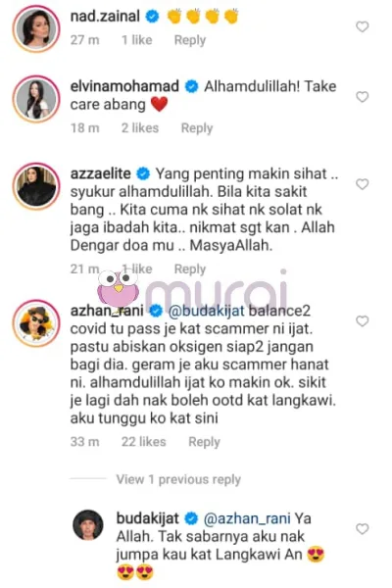Open nad.zainal's profile picture
392x588 pixels.
36,28
